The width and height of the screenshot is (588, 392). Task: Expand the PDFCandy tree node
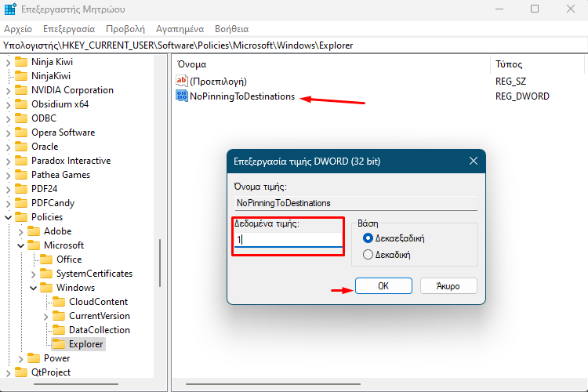click(9, 203)
